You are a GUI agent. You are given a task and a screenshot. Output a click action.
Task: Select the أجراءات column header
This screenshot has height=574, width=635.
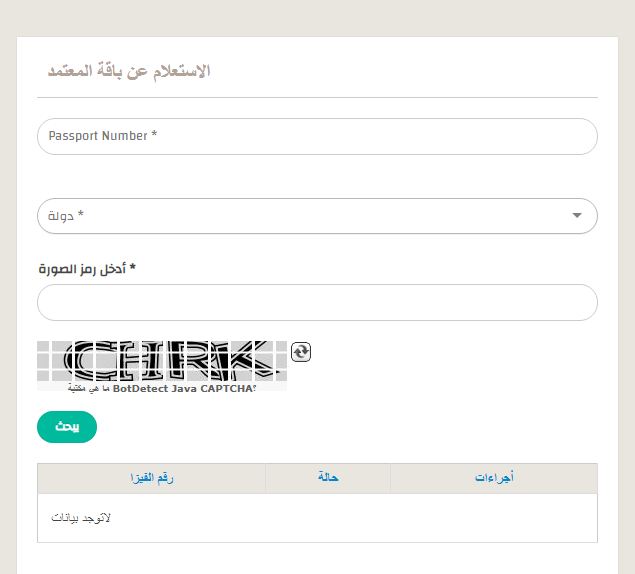[x=494, y=479]
